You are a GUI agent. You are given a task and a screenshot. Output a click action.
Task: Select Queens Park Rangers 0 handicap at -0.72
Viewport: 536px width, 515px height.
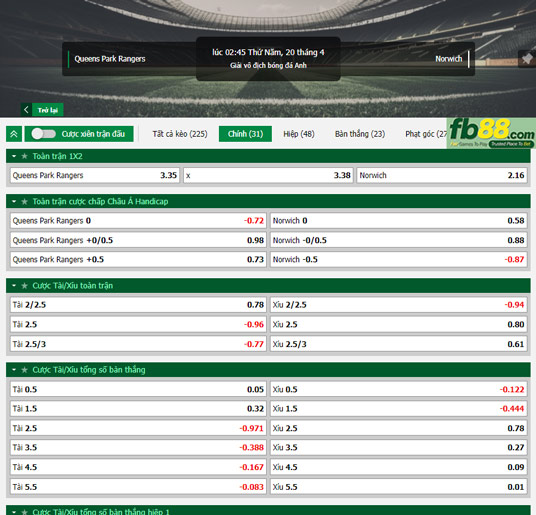click(x=138, y=221)
